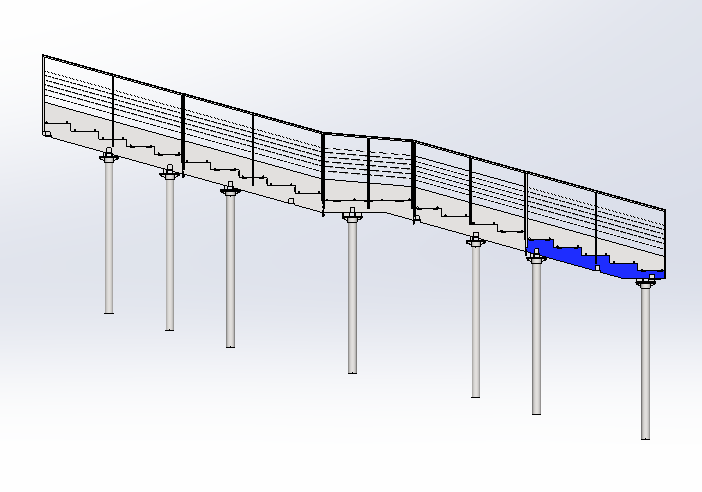Viewport: 702px width, 492px height.
Task: Select the column beneath the middle landing
Action: coord(352,290)
